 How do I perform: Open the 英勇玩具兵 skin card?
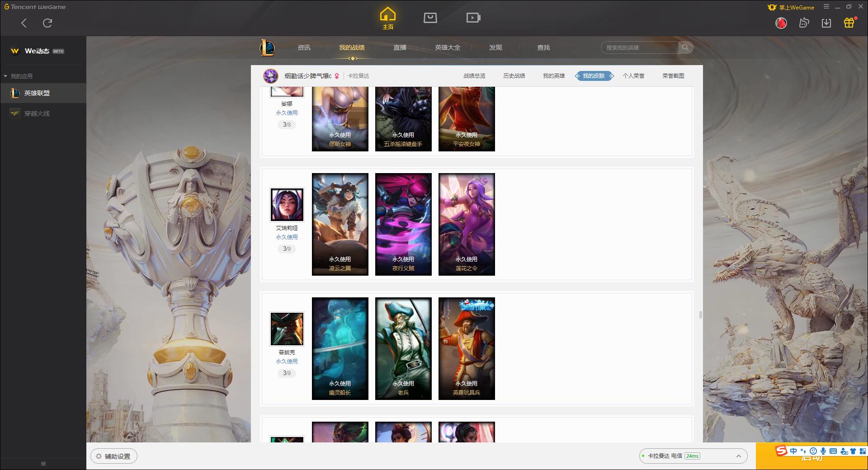pyautogui.click(x=467, y=348)
